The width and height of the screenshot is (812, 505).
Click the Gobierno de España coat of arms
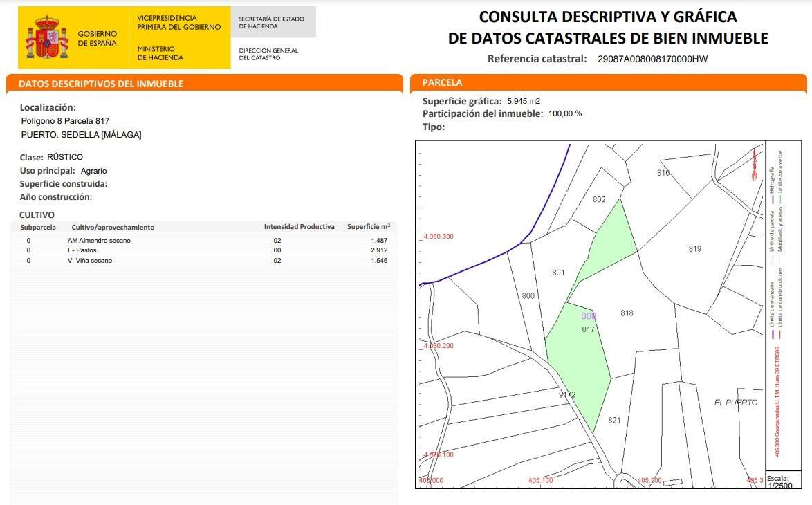click(x=45, y=36)
